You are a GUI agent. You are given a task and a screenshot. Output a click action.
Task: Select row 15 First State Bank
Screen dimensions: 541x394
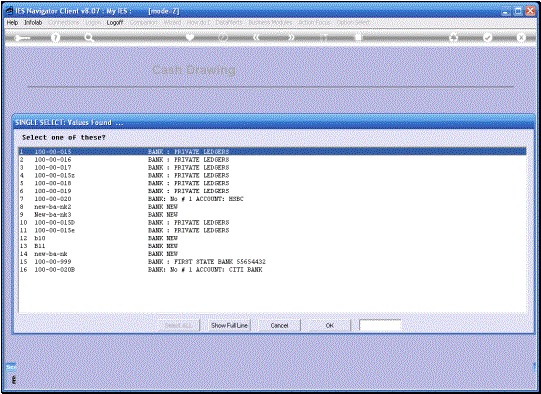[x=272, y=262]
